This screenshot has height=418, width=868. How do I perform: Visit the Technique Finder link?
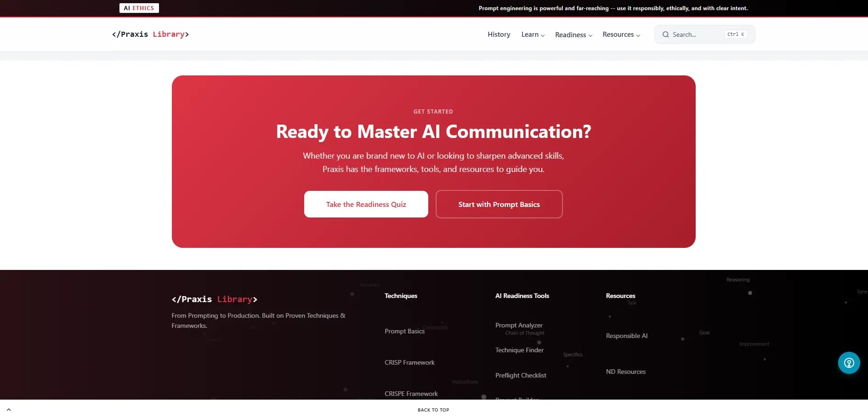(519, 350)
